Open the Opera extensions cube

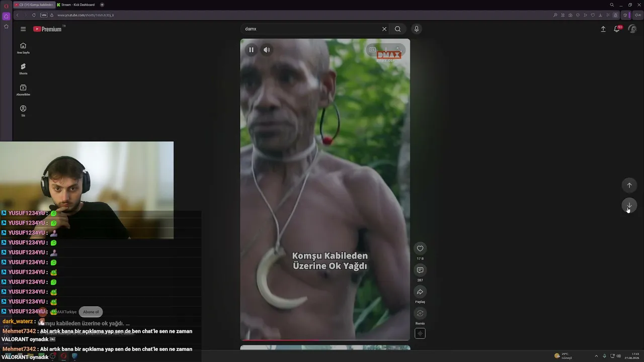point(625,15)
